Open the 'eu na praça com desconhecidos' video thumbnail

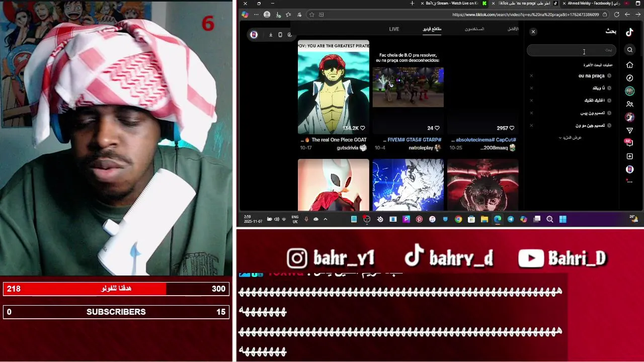click(x=408, y=87)
